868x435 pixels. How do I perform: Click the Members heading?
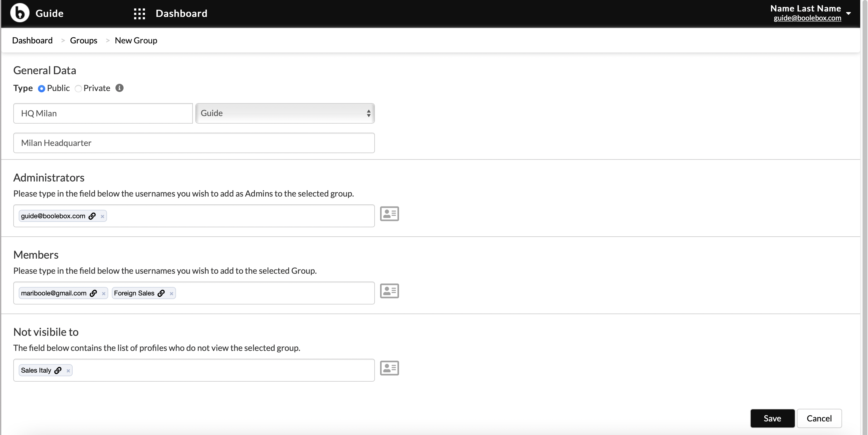click(36, 255)
